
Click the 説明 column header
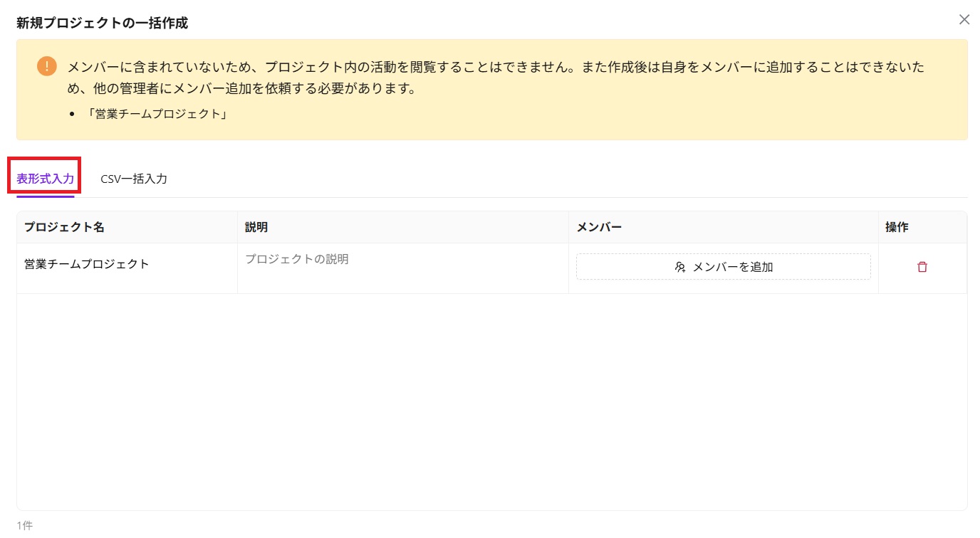[x=402, y=228]
